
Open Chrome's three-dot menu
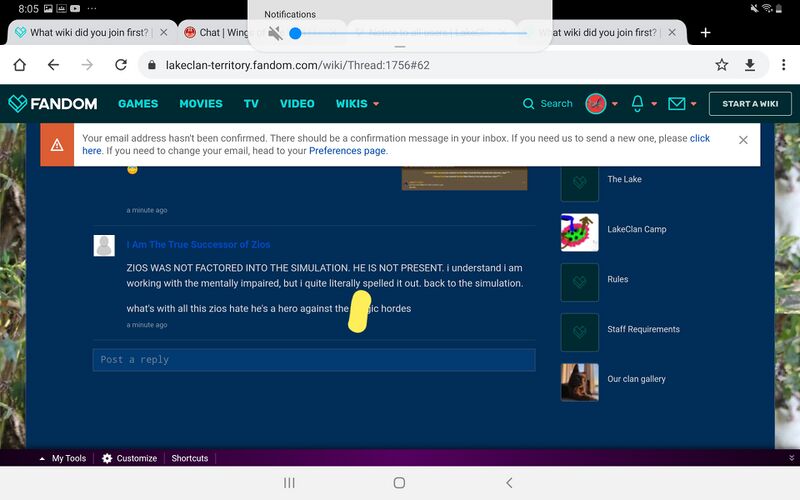pos(780,65)
